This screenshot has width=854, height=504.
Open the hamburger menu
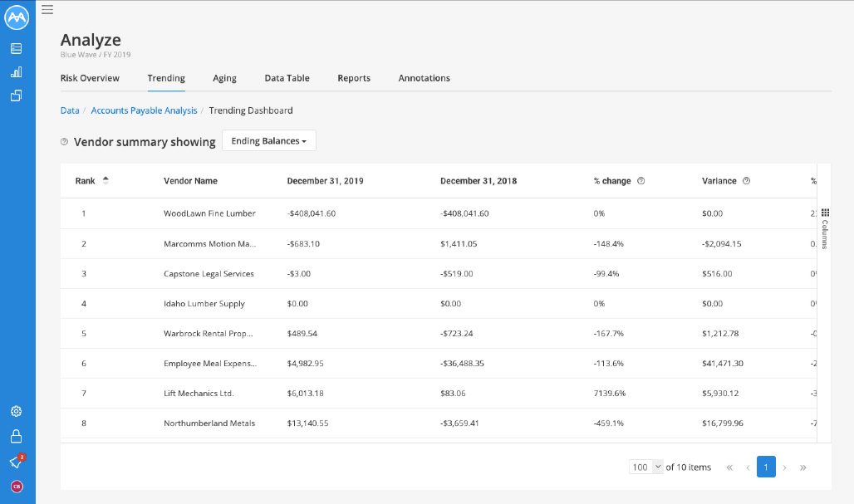click(47, 9)
